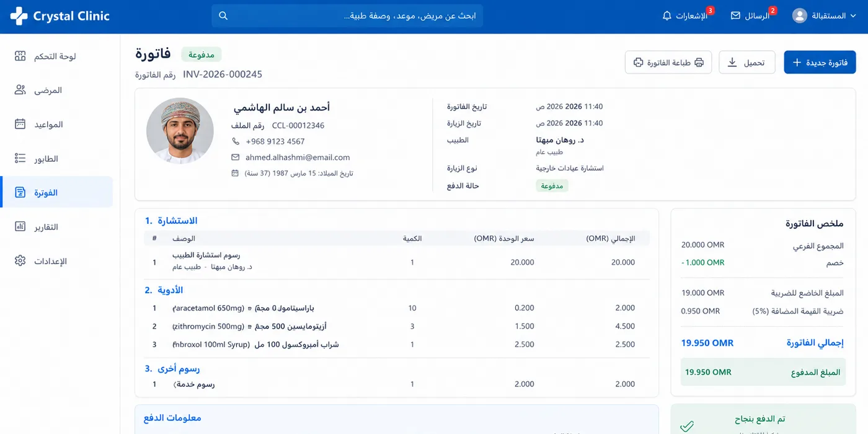
Task: Open الطابور in sidebar
Action: [x=57, y=159]
